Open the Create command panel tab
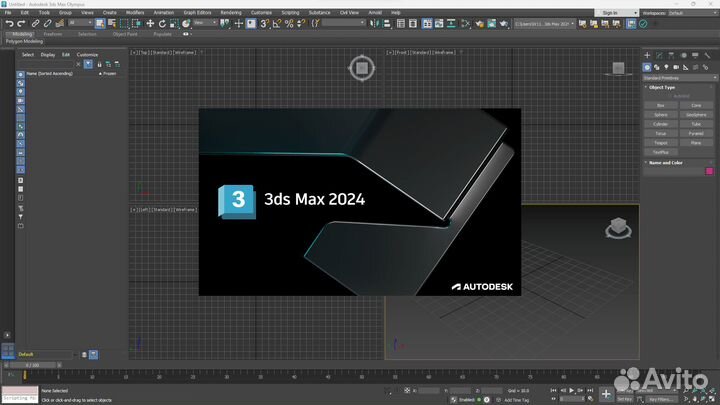Image resolution: width=720 pixels, height=405 pixels. (647, 55)
